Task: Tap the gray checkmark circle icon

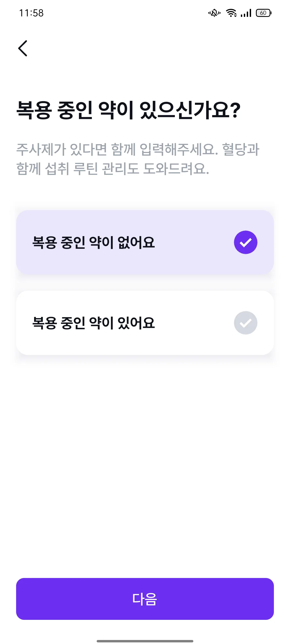Action: coord(246,323)
